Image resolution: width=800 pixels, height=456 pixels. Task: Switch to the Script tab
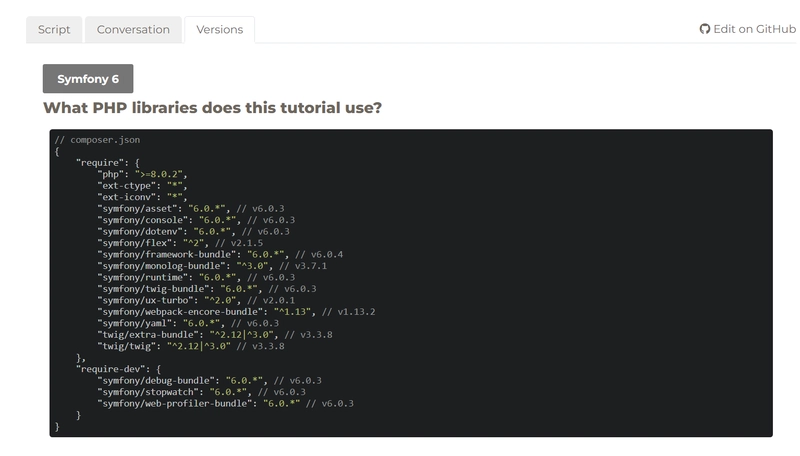click(54, 30)
